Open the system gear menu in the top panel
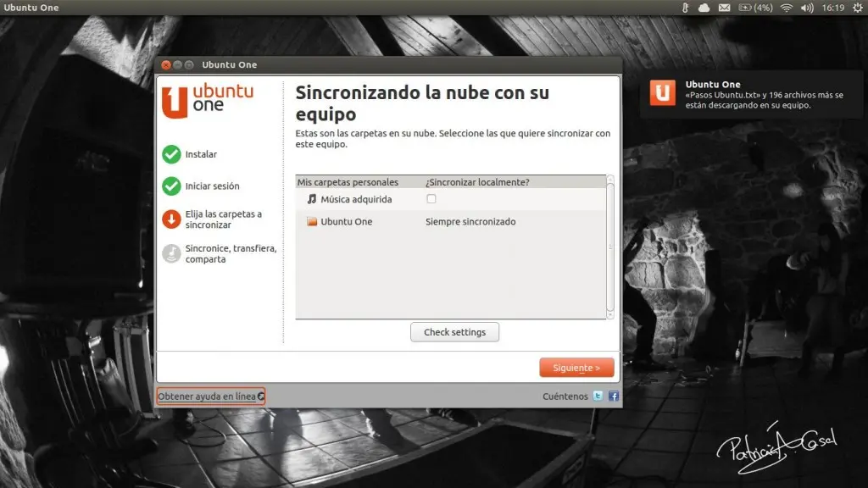 pyautogui.click(x=858, y=8)
